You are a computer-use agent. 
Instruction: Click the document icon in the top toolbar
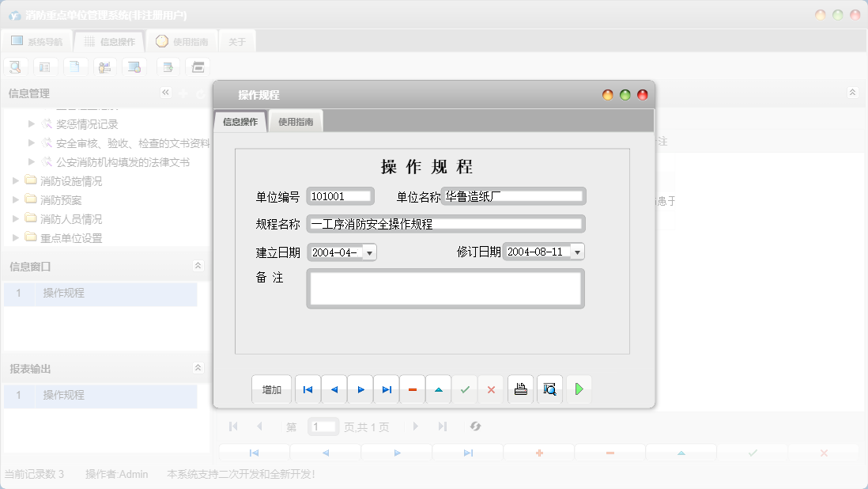75,66
